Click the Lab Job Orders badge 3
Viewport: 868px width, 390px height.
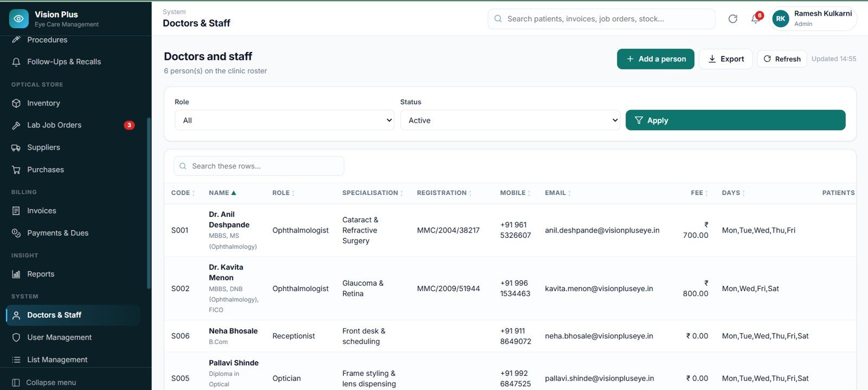click(x=129, y=125)
